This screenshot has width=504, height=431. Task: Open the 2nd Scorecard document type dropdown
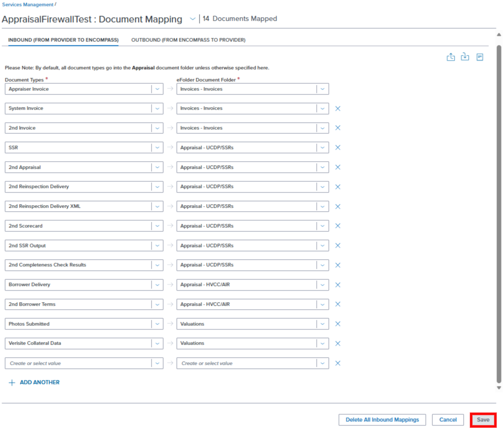coord(157,226)
